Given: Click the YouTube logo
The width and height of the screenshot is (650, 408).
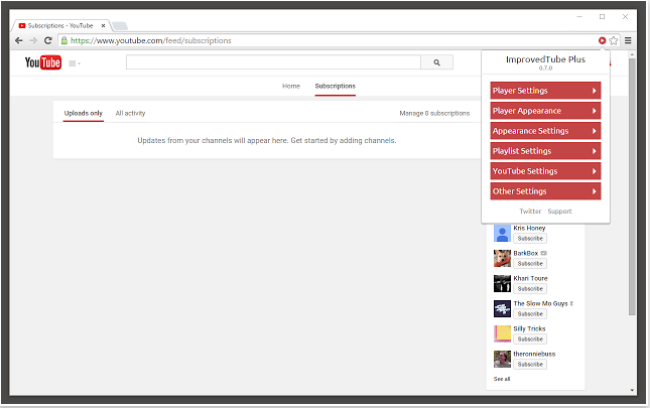Looking at the screenshot, I should [x=43, y=63].
